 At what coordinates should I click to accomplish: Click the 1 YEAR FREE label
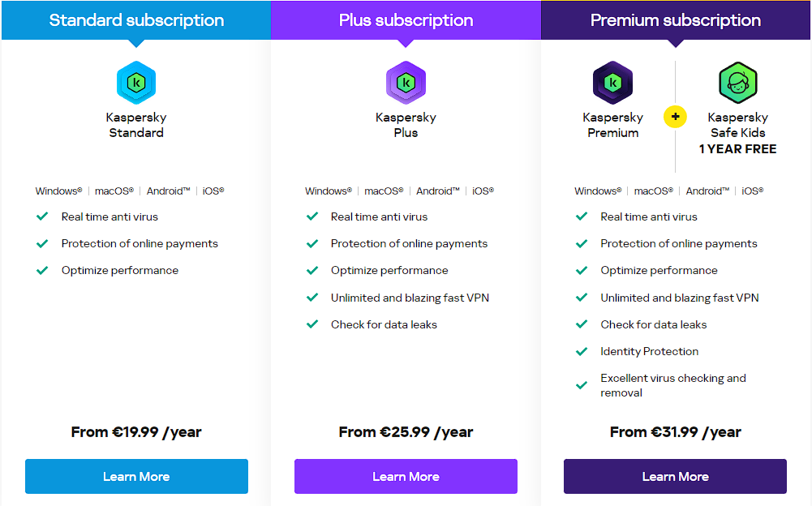click(738, 149)
